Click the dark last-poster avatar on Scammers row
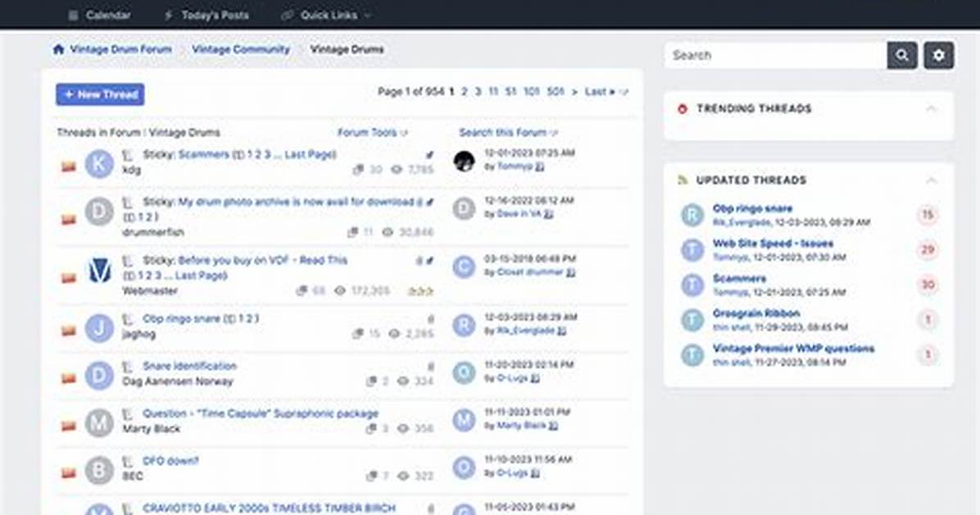 pyautogui.click(x=464, y=162)
